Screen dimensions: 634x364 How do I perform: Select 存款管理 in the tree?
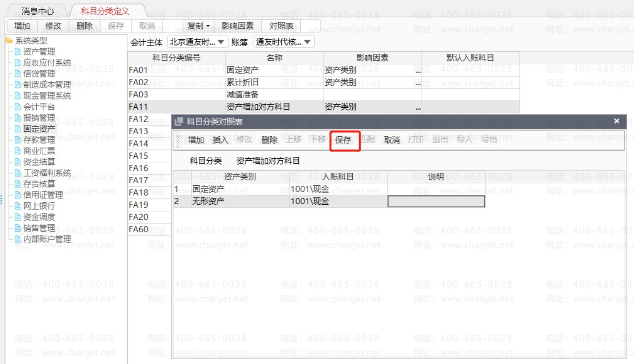pos(39,140)
